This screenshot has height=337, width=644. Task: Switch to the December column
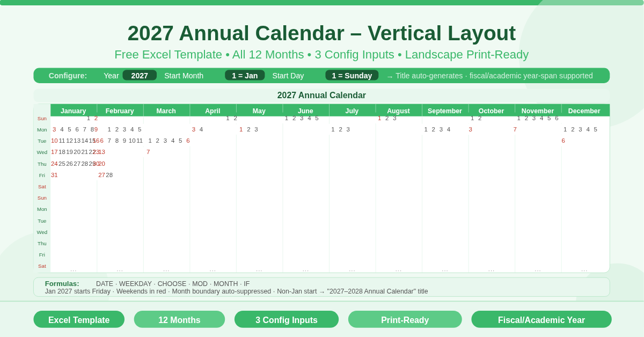pyautogui.click(x=584, y=111)
